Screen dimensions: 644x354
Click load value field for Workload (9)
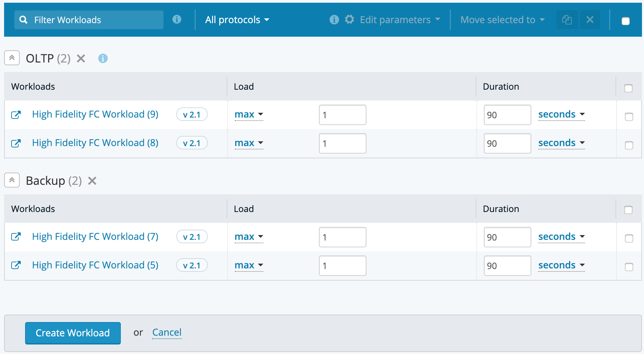pyautogui.click(x=343, y=115)
